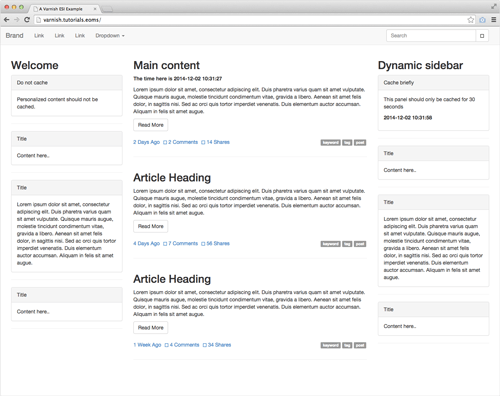This screenshot has height=396, width=500.
Task: Click the page icon in the address bar
Action: tap(38, 20)
